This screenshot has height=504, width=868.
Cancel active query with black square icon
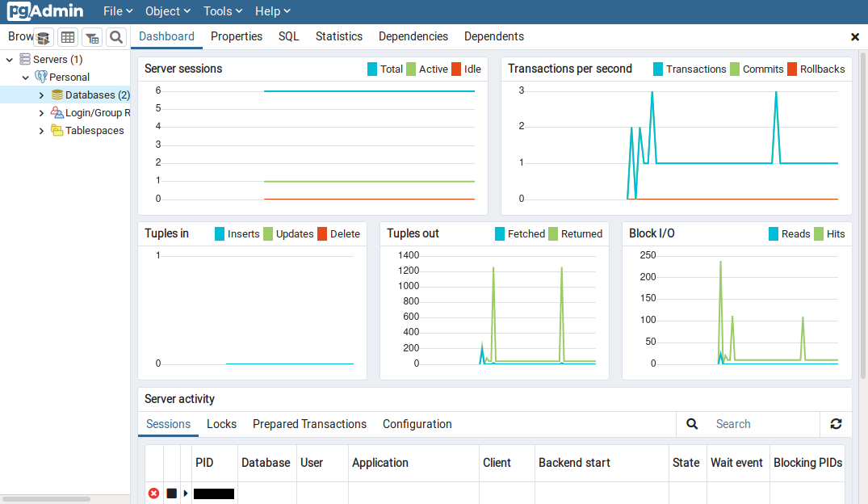(171, 493)
